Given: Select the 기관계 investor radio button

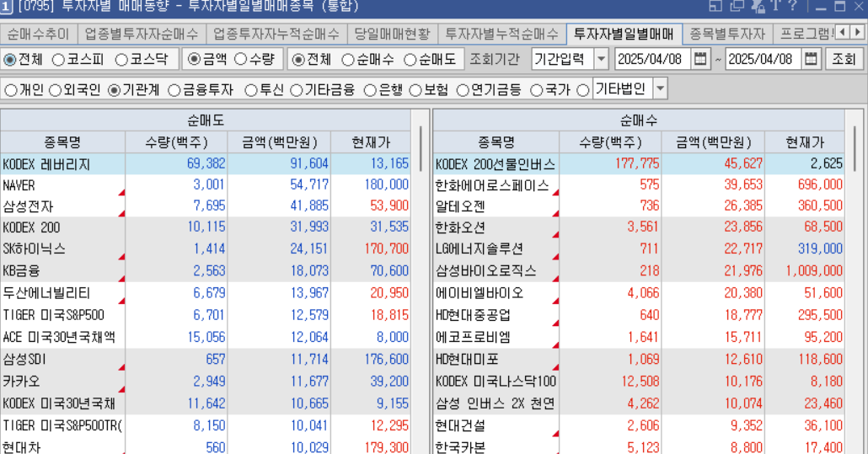Looking at the screenshot, I should 114,91.
